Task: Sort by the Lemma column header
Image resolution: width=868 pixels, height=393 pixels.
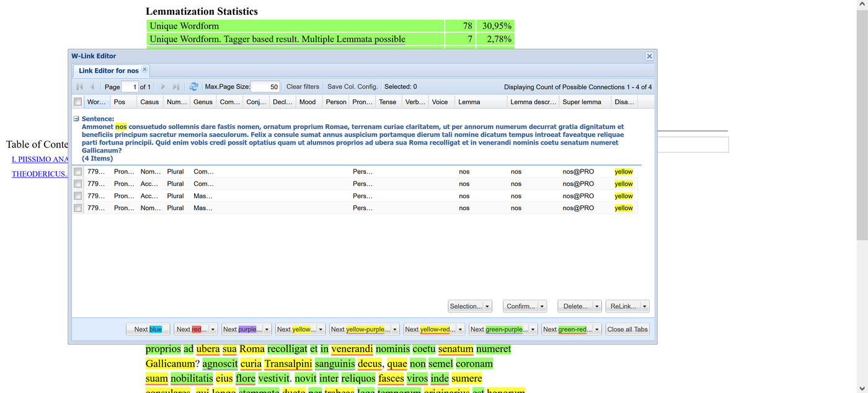Action: click(x=481, y=102)
